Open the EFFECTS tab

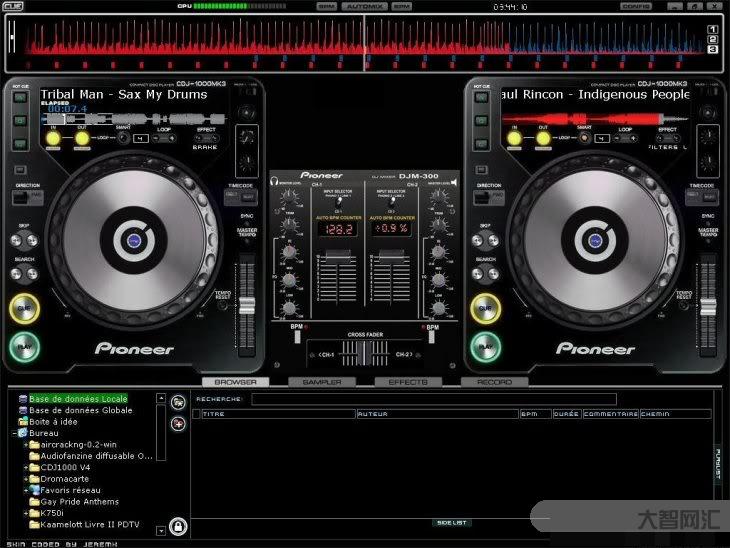coord(408,382)
